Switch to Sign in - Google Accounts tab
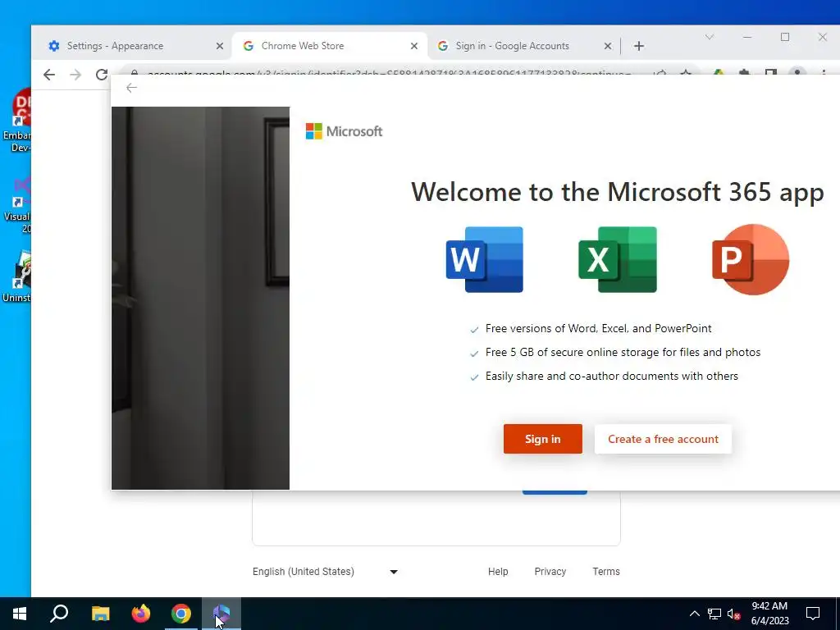Image resolution: width=840 pixels, height=630 pixels. point(524,46)
